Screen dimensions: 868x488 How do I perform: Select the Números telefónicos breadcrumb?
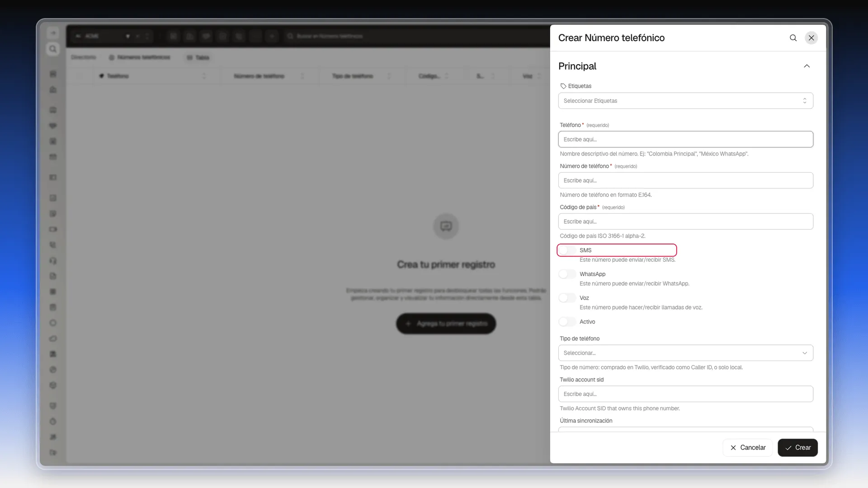[140, 57]
